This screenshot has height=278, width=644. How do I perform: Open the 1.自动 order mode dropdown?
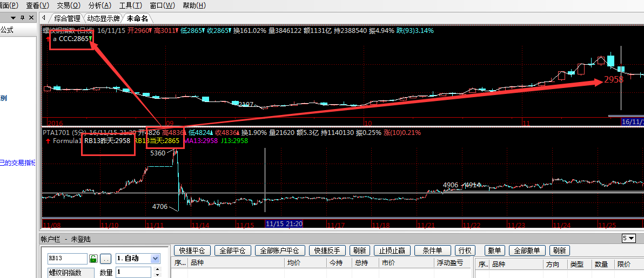(138, 258)
